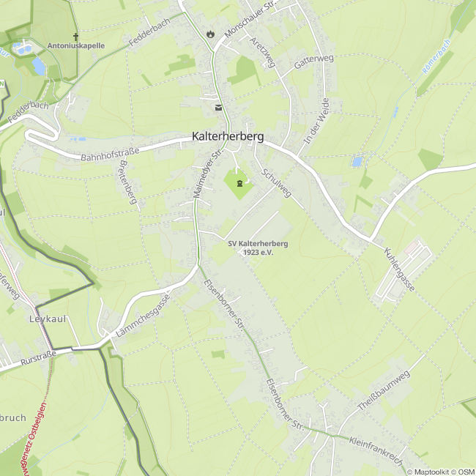This screenshot has height=476, width=476.
Task: Click the Lämmchesgasse street label
Action: click(x=143, y=316)
